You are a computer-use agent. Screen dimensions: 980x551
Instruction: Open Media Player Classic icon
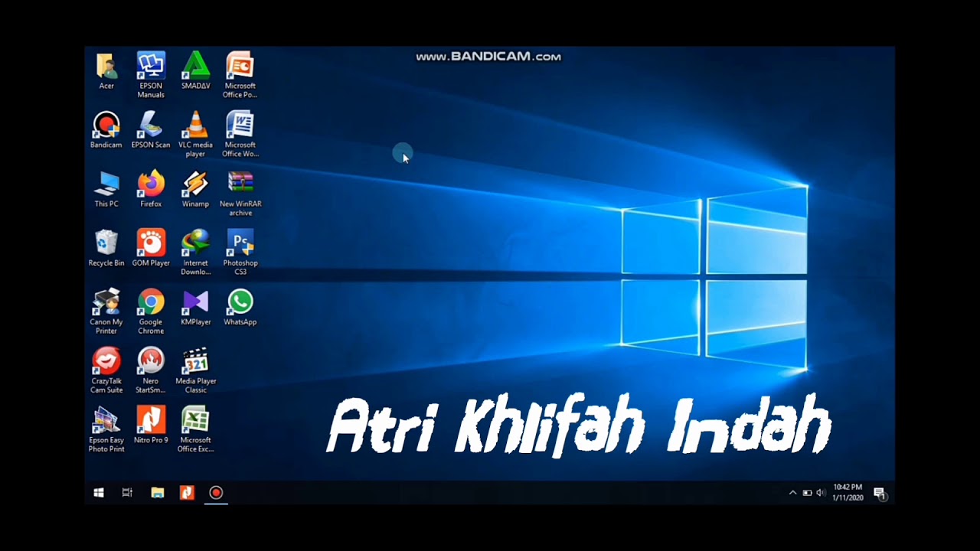tap(195, 370)
